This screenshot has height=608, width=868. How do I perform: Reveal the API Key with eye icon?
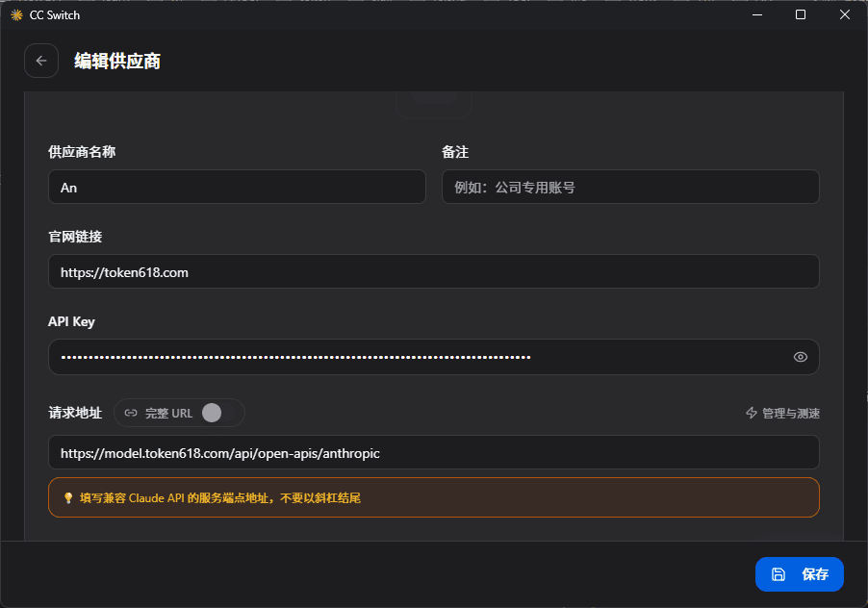[800, 357]
